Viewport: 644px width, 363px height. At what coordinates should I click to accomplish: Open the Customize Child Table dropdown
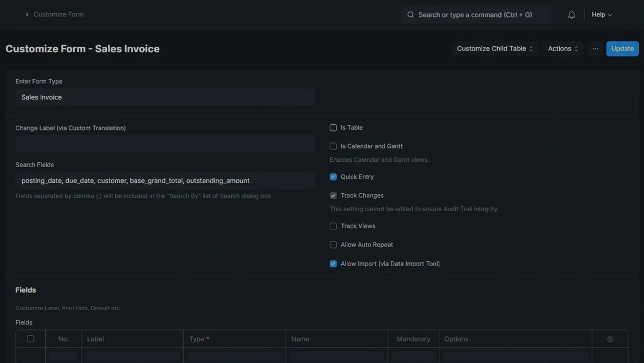click(495, 49)
